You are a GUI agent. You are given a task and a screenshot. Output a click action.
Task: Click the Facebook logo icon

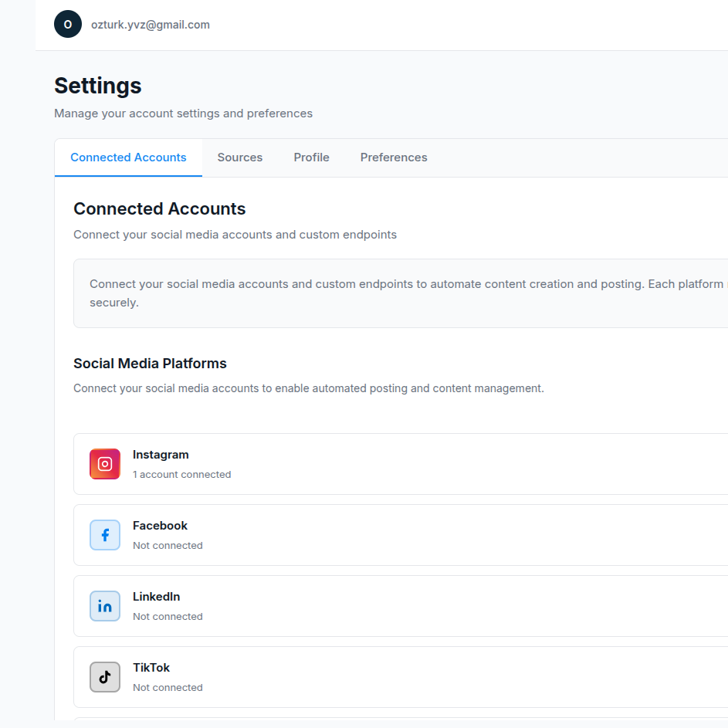[105, 535]
